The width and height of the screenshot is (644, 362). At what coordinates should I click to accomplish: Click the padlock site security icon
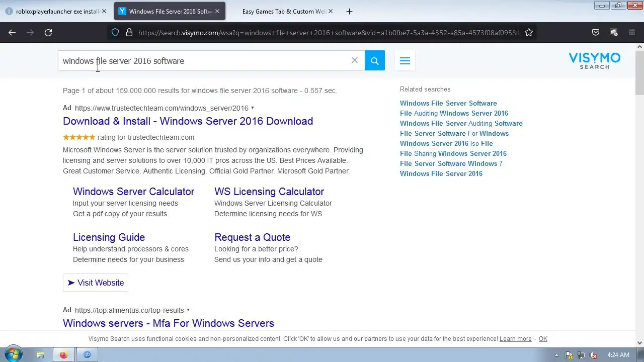(x=129, y=32)
